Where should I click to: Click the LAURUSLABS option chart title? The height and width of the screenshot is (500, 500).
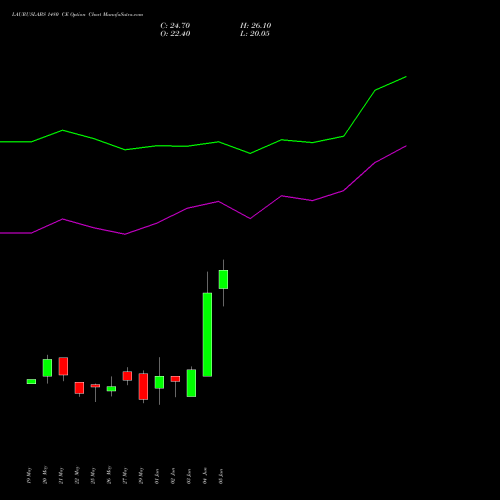click(77, 15)
